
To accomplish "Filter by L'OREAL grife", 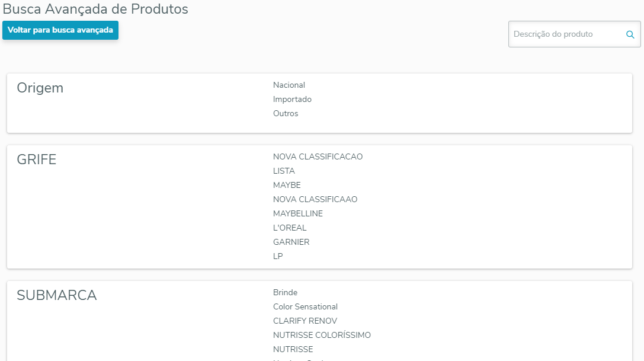I will pos(290,228).
